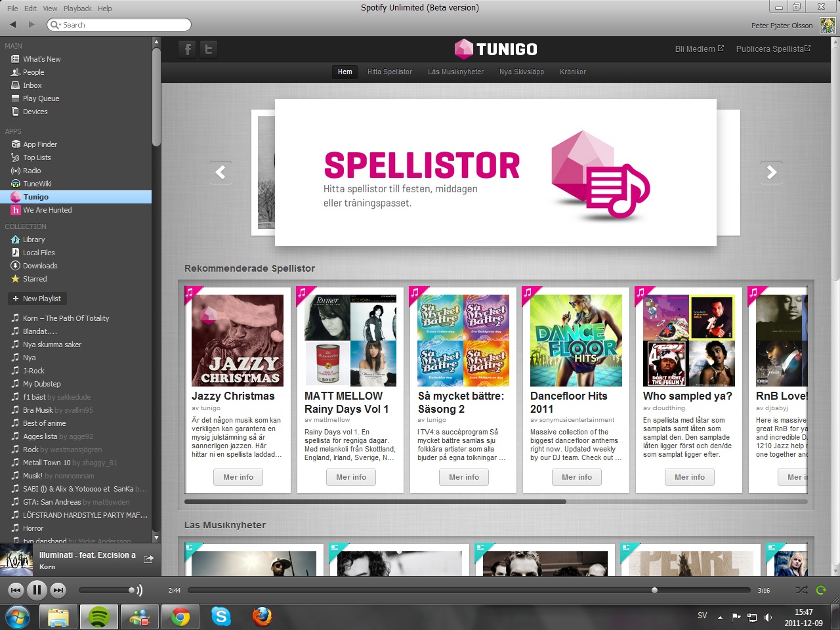840x630 pixels.
Task: Open Windows Start menu
Action: (18, 617)
